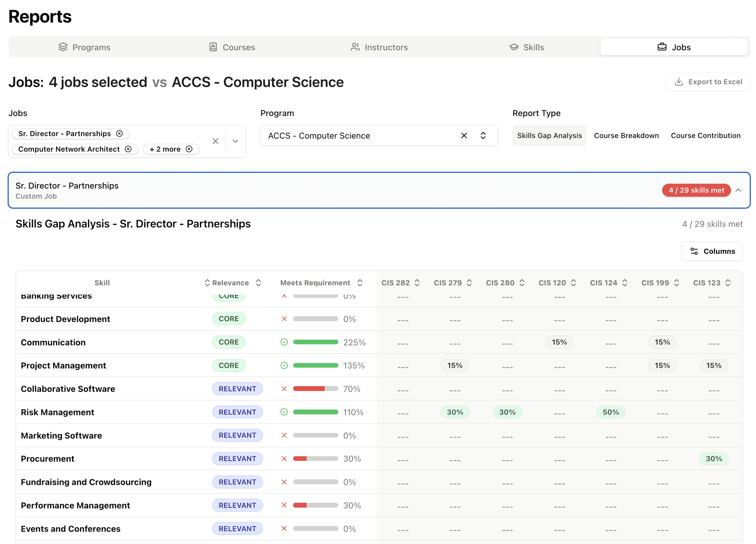Sort by the CIS 199 column

point(676,283)
